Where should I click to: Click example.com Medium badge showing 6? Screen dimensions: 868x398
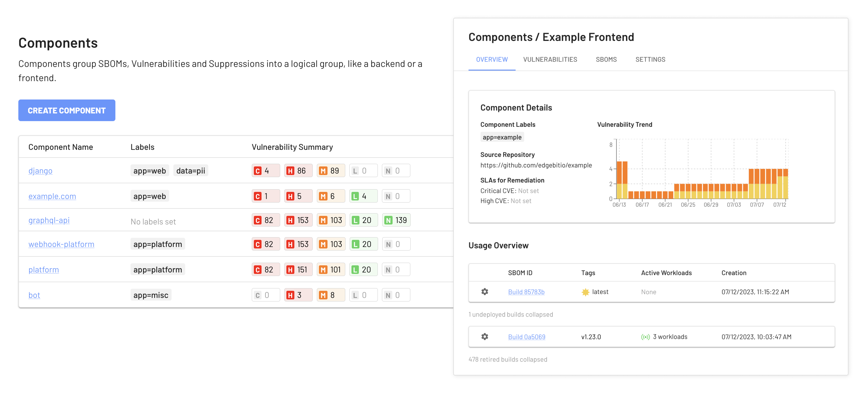click(331, 196)
